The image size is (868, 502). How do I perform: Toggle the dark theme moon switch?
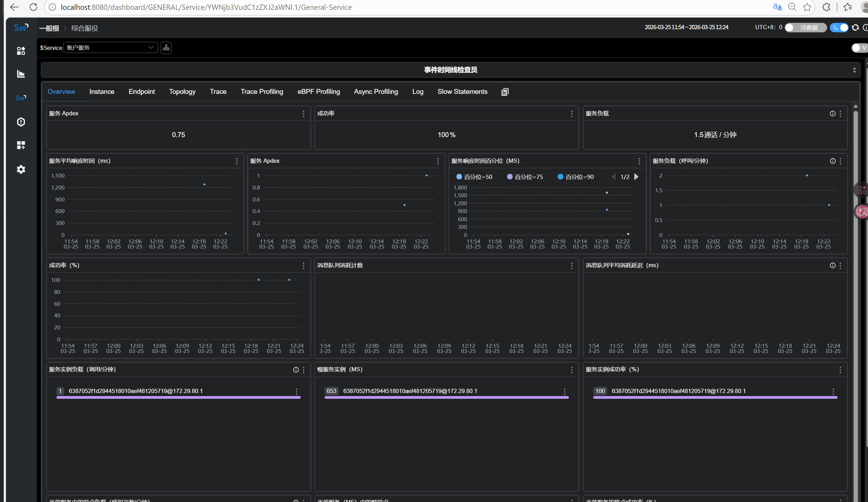839,27
